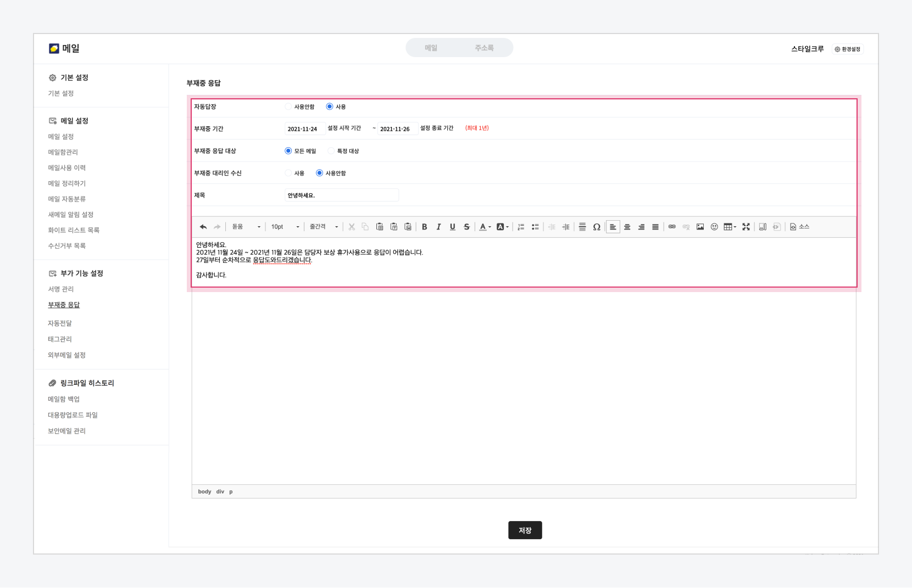Maximize the editor with the fullscreen icon
This screenshot has height=588, width=912.
click(x=746, y=227)
